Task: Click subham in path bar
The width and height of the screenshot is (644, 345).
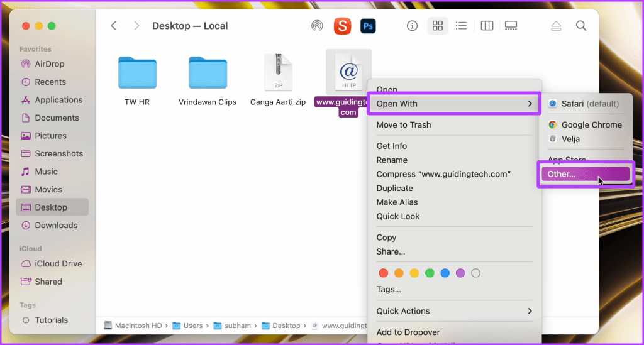Action: pos(233,326)
